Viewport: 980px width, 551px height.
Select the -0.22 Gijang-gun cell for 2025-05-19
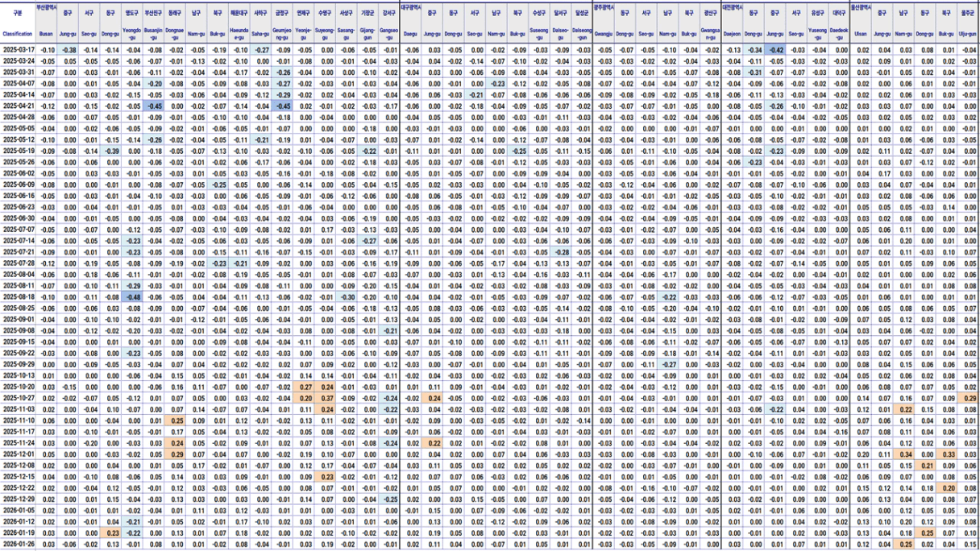[368, 151]
